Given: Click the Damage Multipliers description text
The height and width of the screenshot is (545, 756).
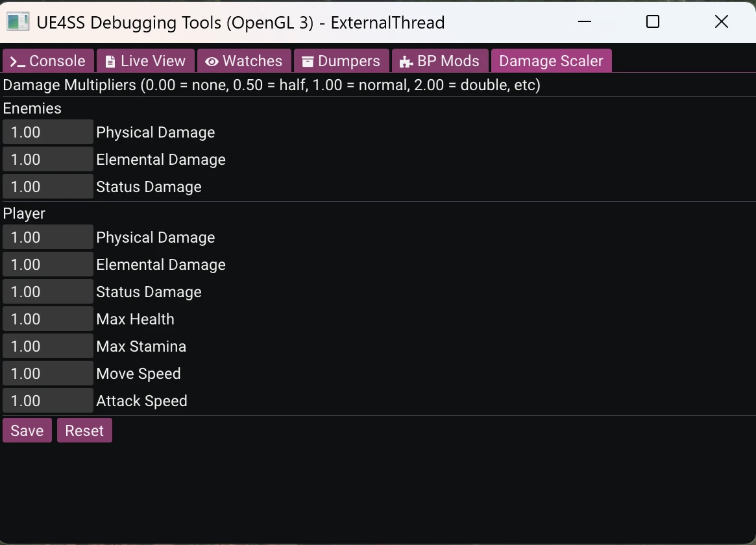Looking at the screenshot, I should tap(271, 85).
